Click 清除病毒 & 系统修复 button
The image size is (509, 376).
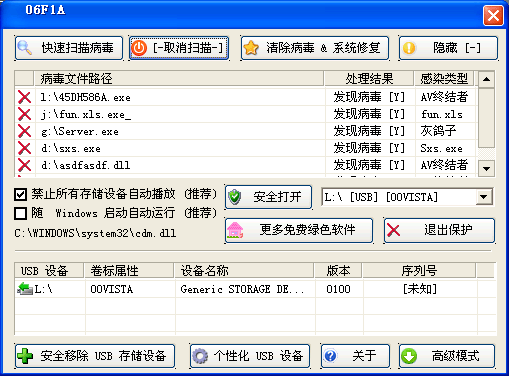[315, 48]
